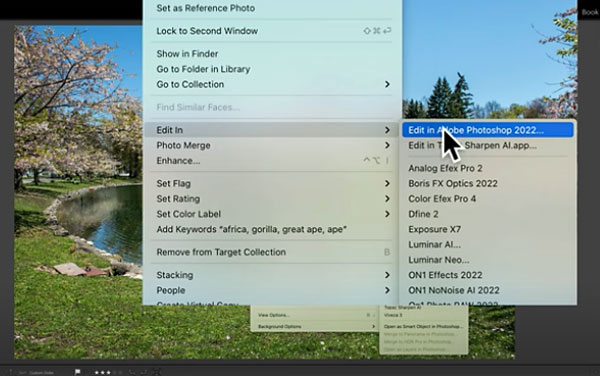
Task: Toggle the flag icon in bottom toolbar
Action: coord(78,372)
